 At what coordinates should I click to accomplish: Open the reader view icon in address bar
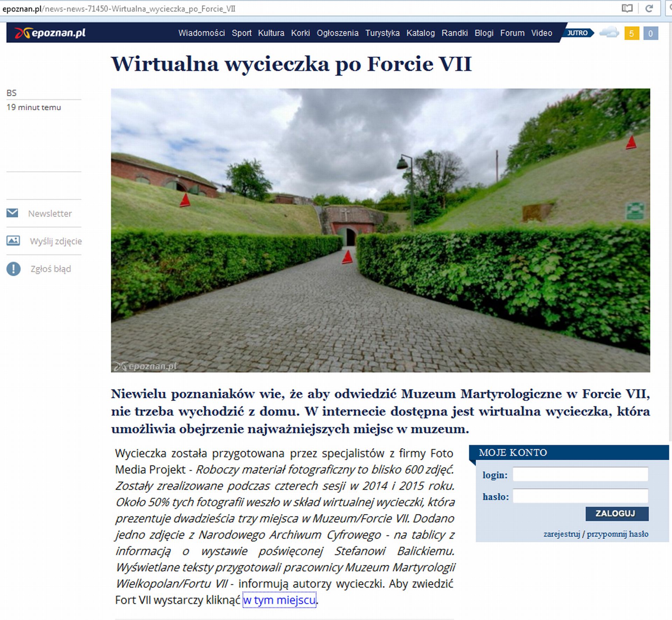627,8
